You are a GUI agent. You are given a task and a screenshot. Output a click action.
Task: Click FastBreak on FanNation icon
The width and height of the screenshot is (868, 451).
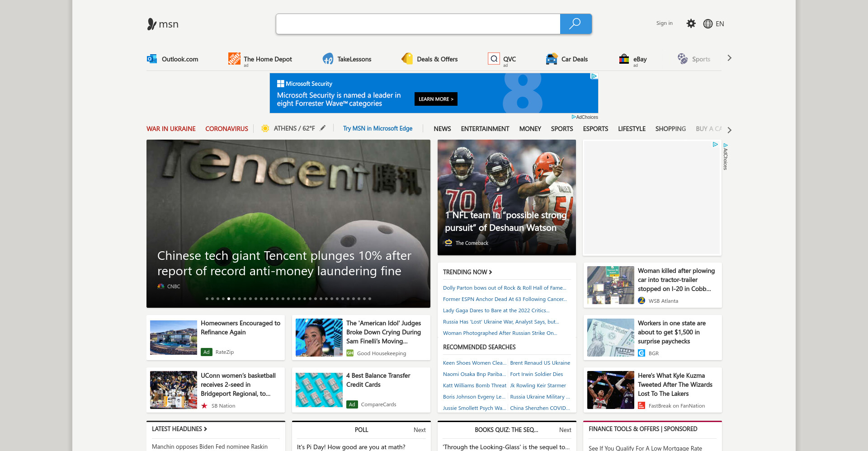click(642, 405)
